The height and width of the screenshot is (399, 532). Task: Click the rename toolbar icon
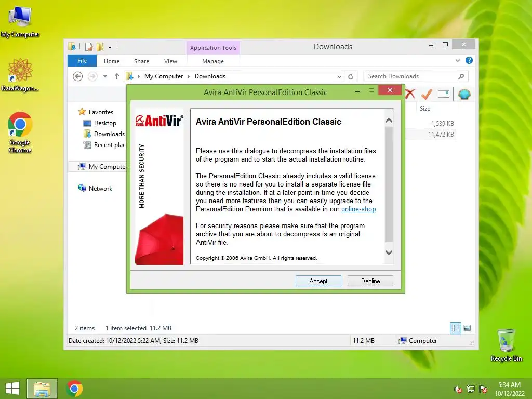(444, 94)
